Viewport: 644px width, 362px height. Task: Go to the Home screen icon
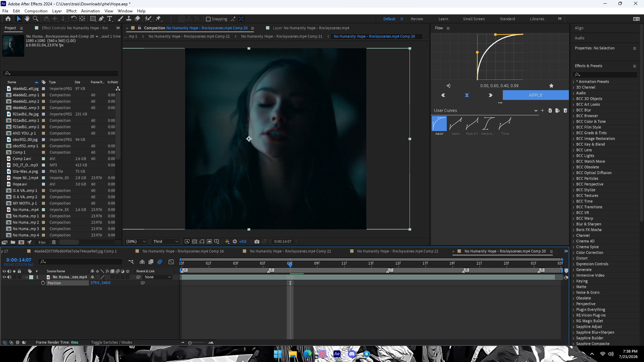(x=8, y=19)
